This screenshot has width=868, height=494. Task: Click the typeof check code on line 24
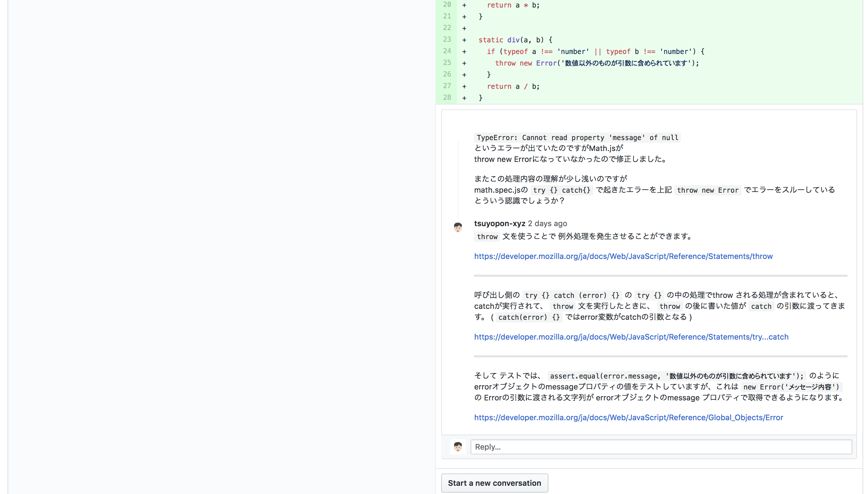click(595, 52)
